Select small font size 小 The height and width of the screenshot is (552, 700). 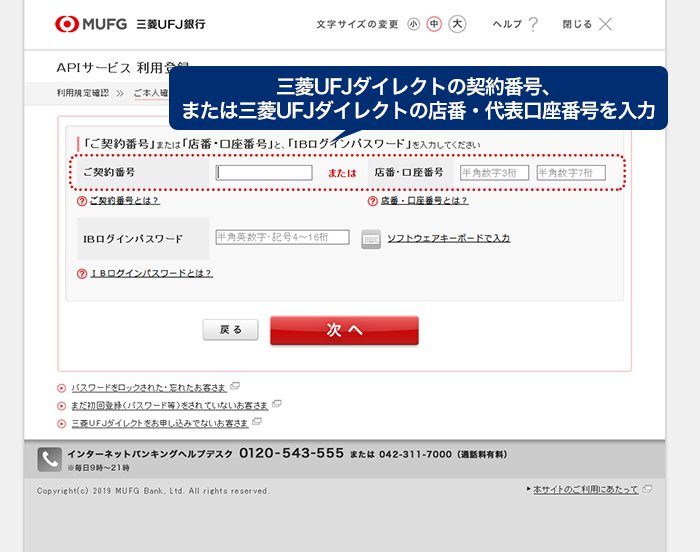pyautogui.click(x=413, y=24)
